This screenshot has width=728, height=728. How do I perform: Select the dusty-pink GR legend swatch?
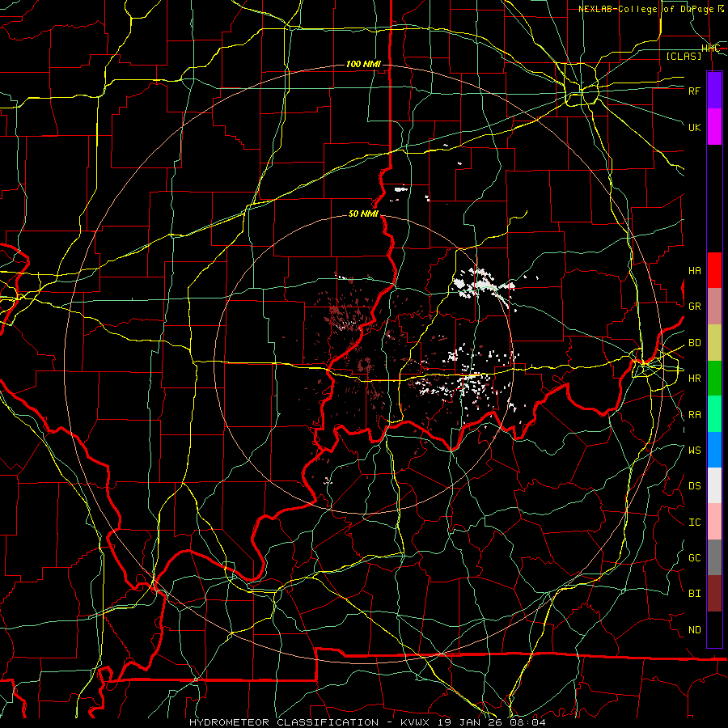pos(714,307)
